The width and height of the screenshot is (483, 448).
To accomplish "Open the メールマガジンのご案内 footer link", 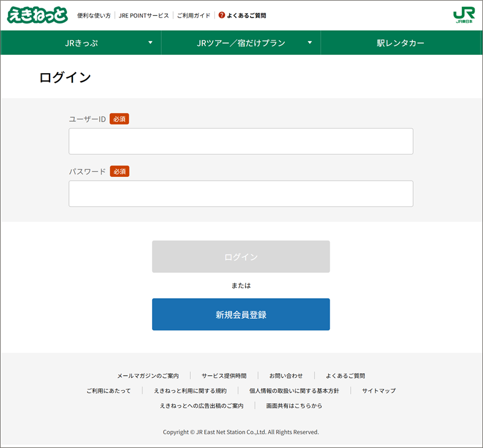I will [x=148, y=376].
